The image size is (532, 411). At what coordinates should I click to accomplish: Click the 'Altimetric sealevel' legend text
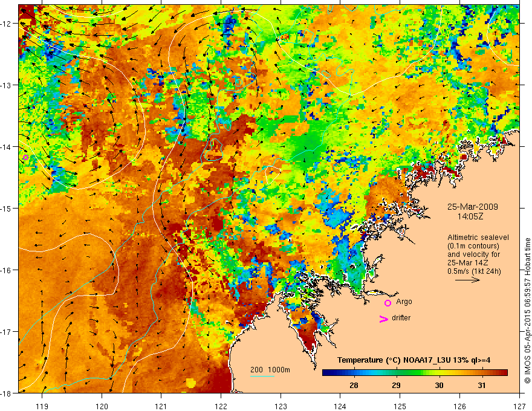(478, 238)
